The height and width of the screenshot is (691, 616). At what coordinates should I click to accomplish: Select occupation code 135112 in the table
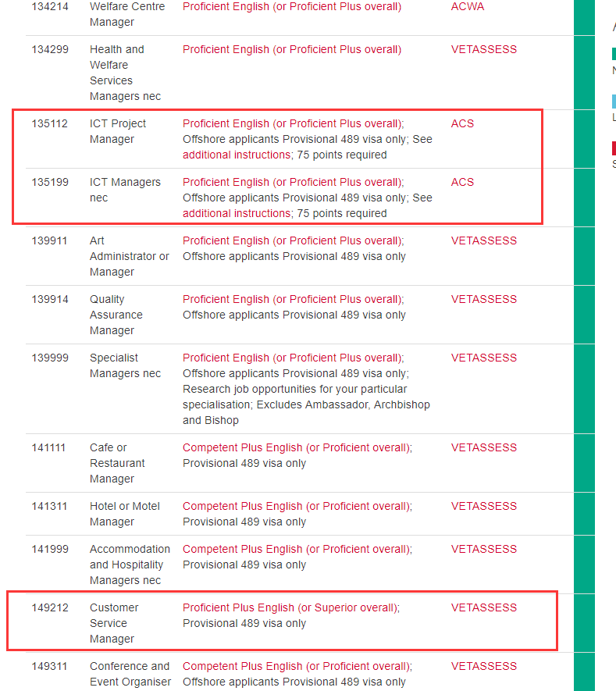pyautogui.click(x=50, y=123)
